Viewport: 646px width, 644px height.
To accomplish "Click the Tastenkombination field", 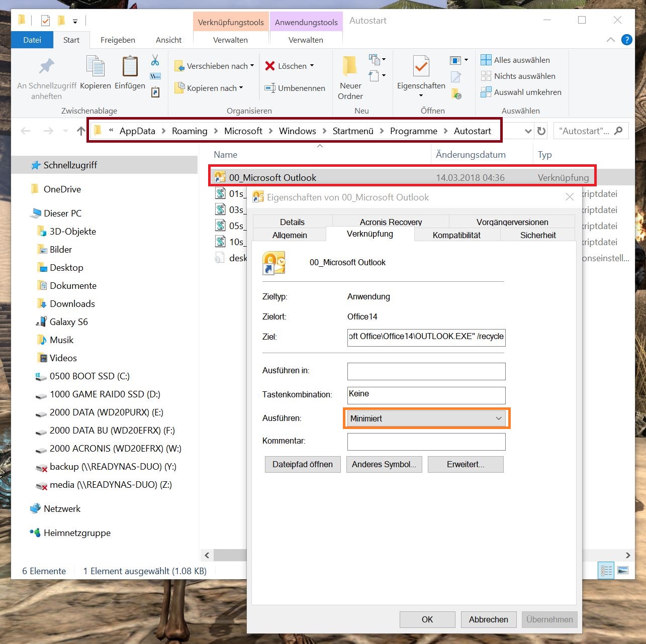I will pos(426,395).
